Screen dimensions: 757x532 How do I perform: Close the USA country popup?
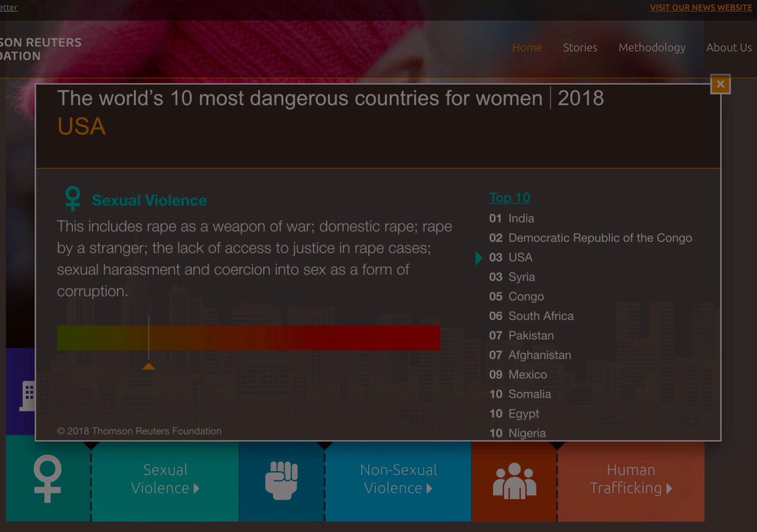[x=720, y=84]
